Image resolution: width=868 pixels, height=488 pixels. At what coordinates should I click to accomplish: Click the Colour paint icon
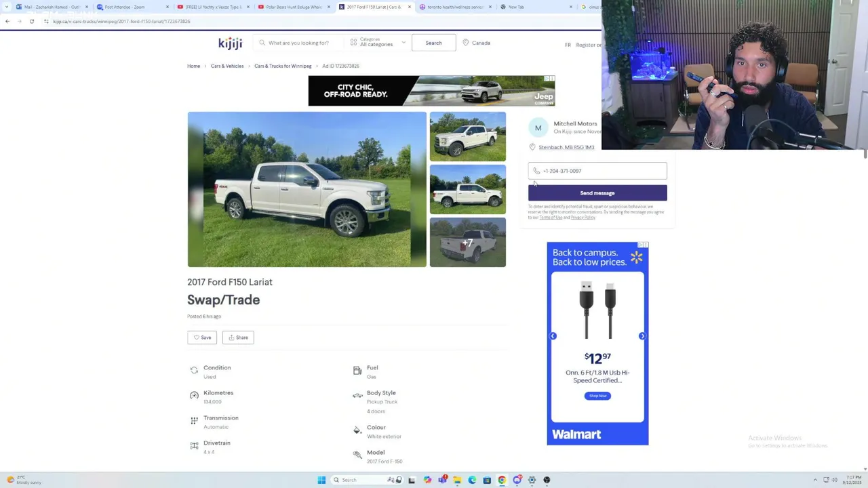pyautogui.click(x=357, y=430)
